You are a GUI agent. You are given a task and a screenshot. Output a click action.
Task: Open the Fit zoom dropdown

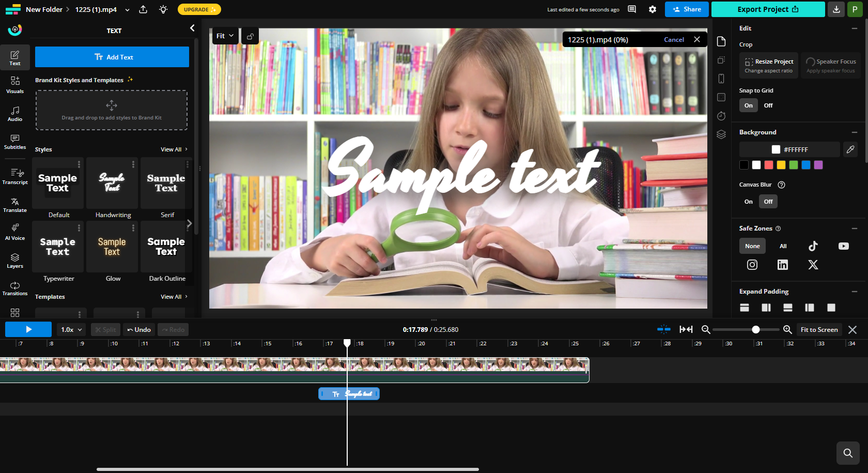(225, 36)
